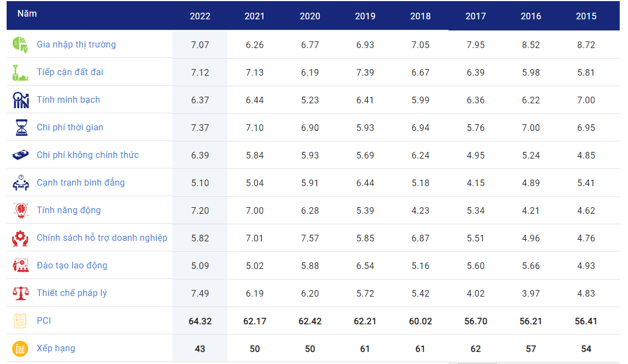This screenshot has width=628, height=364.
Task: Select the 2018 column header
Action: [x=420, y=16]
